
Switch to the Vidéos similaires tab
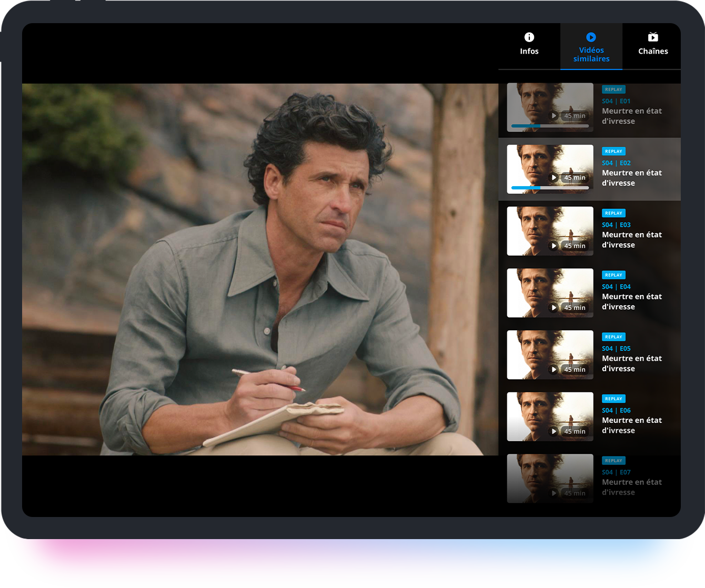(x=591, y=46)
